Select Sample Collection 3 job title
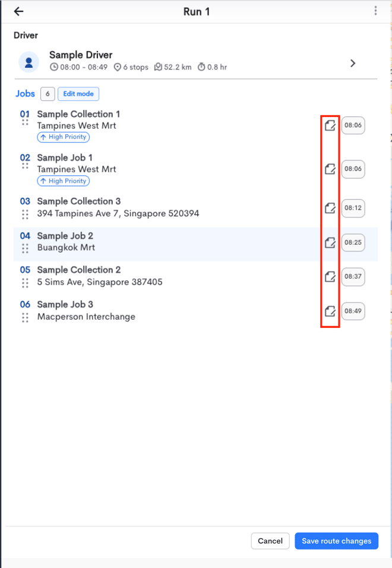The image size is (392, 568). point(79,201)
